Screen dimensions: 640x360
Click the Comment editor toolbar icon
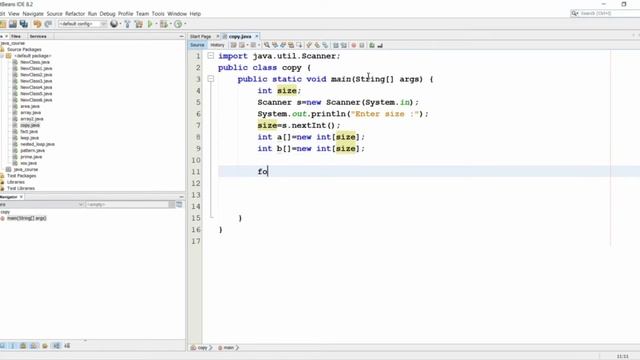click(372, 45)
